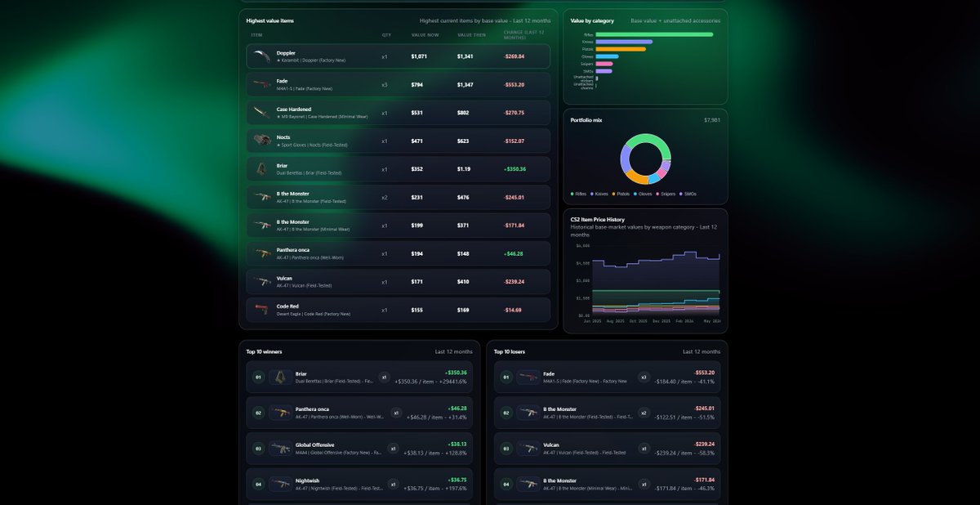Image resolution: width=980 pixels, height=505 pixels.
Task: Click the CS2 Item Price History line chart
Action: (x=656, y=279)
